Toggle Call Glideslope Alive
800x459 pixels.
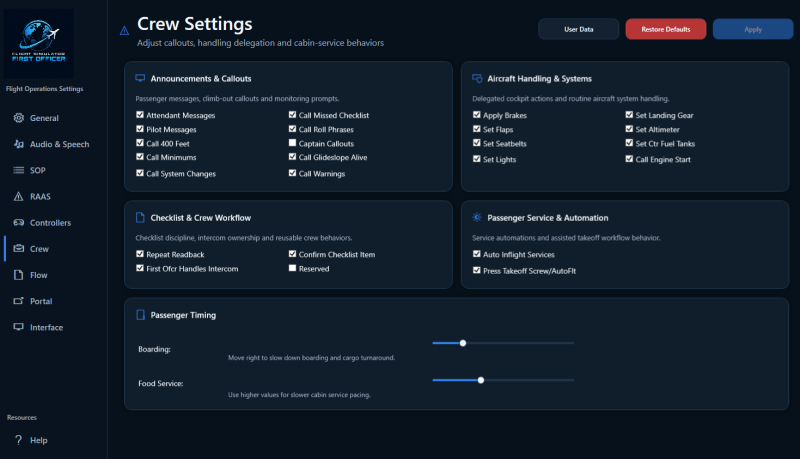point(292,157)
